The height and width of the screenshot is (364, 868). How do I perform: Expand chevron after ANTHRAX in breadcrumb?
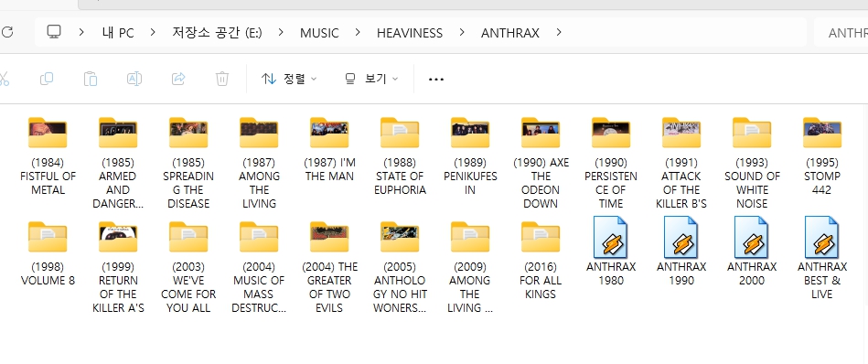click(559, 32)
